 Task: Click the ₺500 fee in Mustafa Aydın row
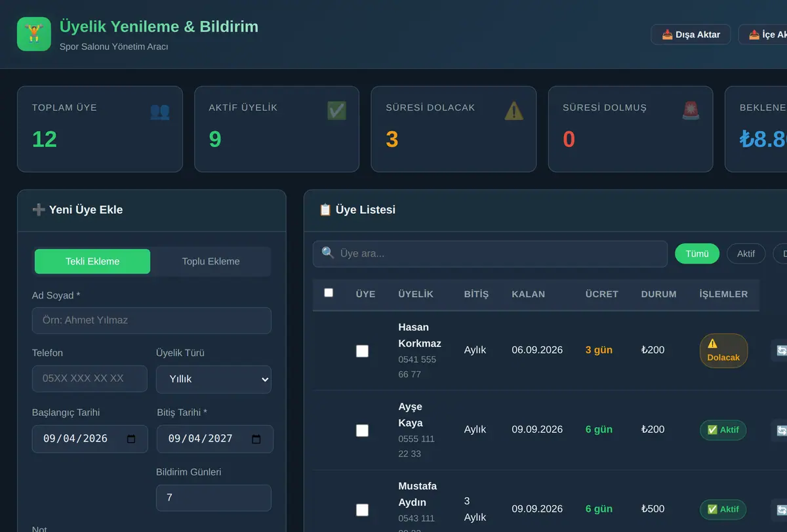click(x=653, y=509)
